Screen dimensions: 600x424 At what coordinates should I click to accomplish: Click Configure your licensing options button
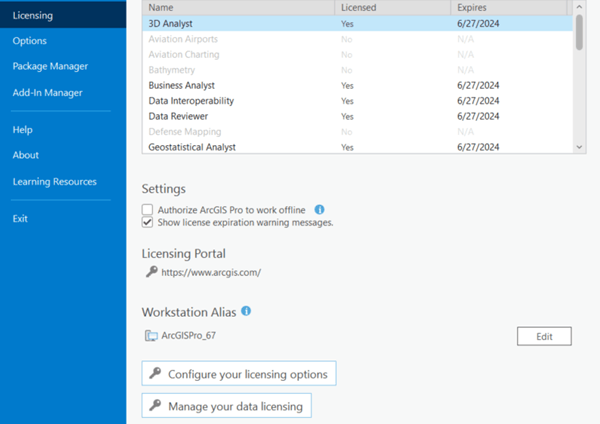(x=239, y=373)
